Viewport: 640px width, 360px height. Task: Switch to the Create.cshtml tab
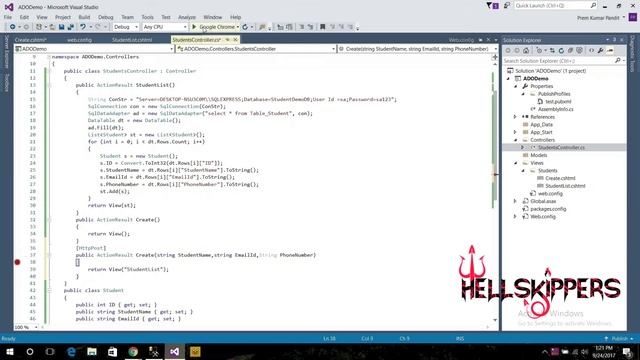coord(31,40)
